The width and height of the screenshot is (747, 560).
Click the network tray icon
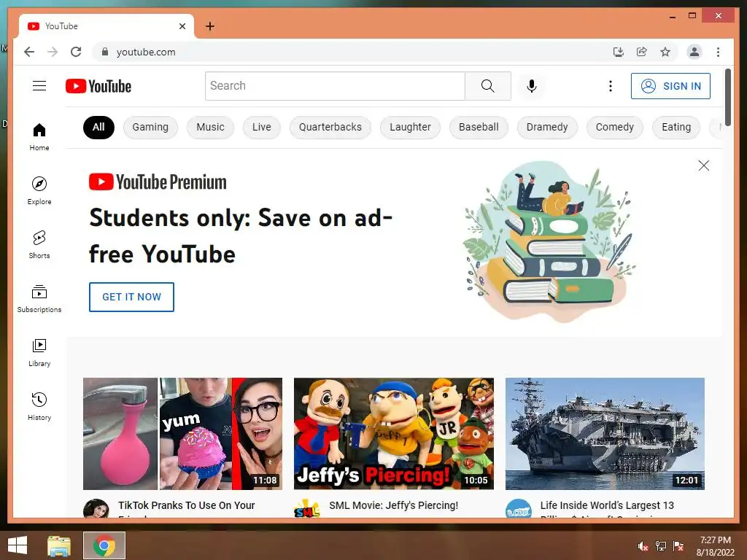pos(661,546)
